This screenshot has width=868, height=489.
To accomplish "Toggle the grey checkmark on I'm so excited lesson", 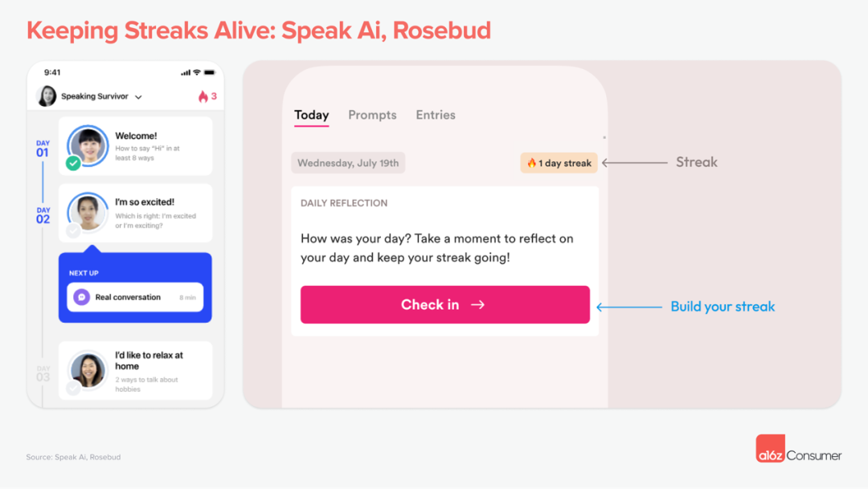I will pyautogui.click(x=73, y=230).
